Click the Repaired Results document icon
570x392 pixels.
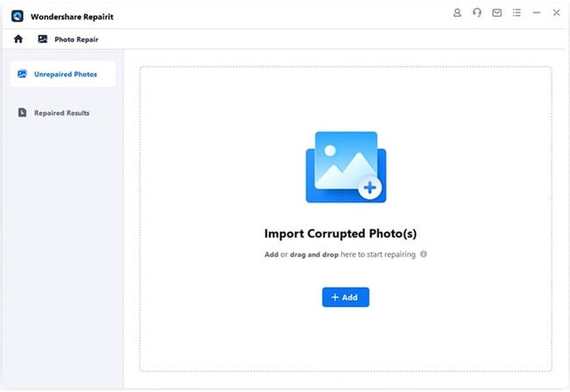(22, 112)
